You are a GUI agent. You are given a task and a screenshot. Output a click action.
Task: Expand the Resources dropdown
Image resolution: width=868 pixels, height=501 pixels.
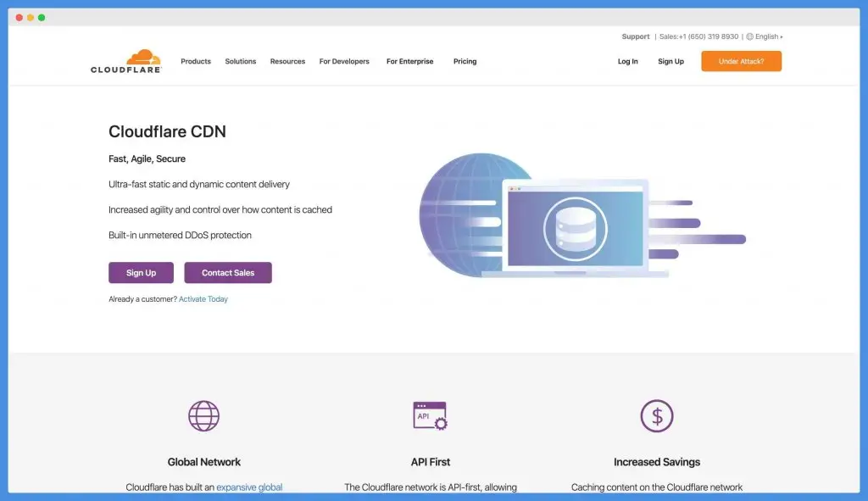coord(287,61)
